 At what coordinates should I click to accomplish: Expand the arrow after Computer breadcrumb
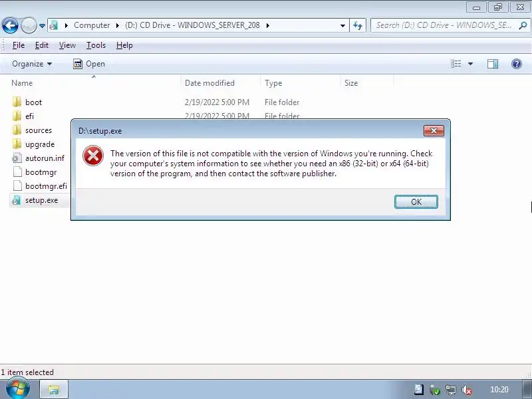pos(118,25)
